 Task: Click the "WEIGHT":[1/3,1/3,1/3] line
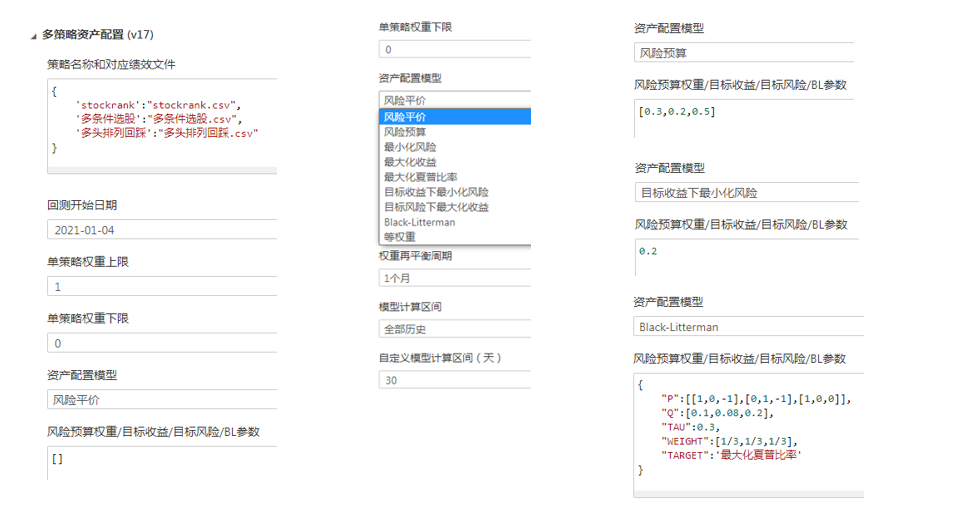pos(729,442)
